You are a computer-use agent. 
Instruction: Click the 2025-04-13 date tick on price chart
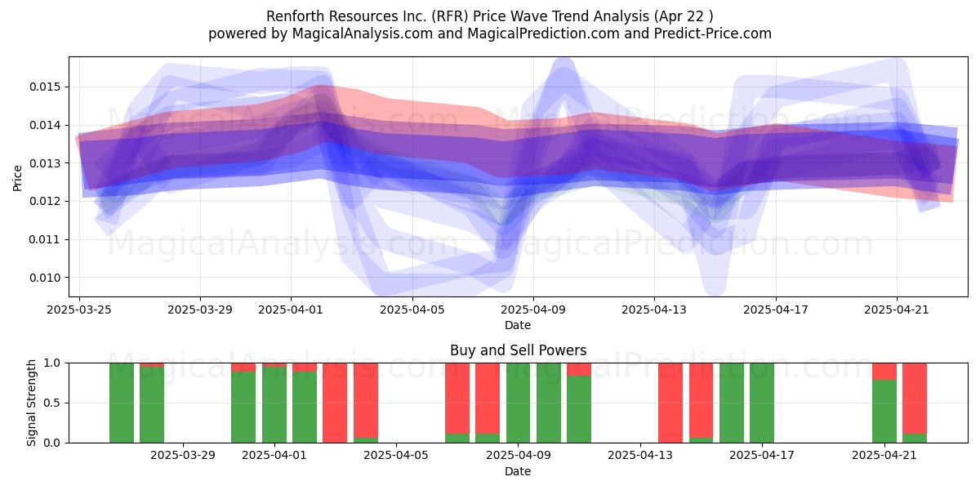coord(654,310)
